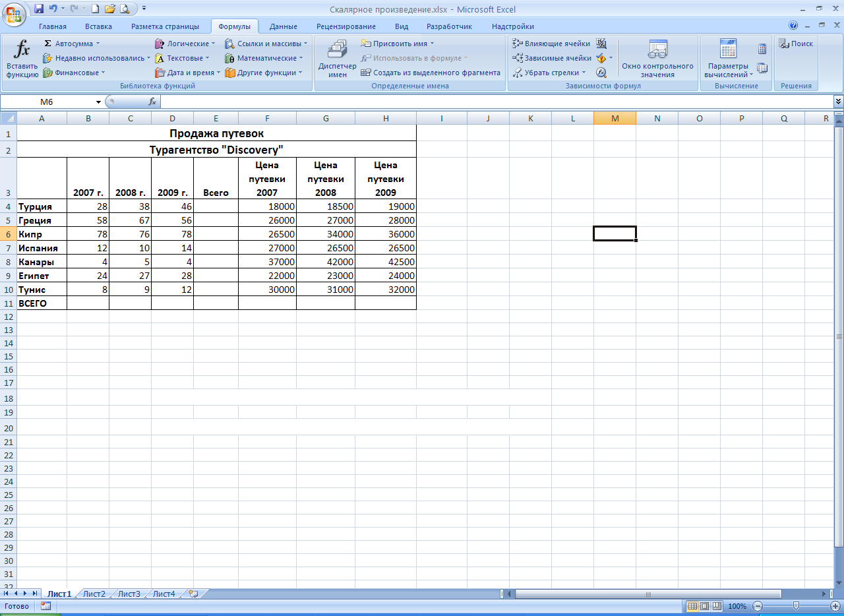Expand the formula bar
The width and height of the screenshot is (844, 616).
point(838,102)
